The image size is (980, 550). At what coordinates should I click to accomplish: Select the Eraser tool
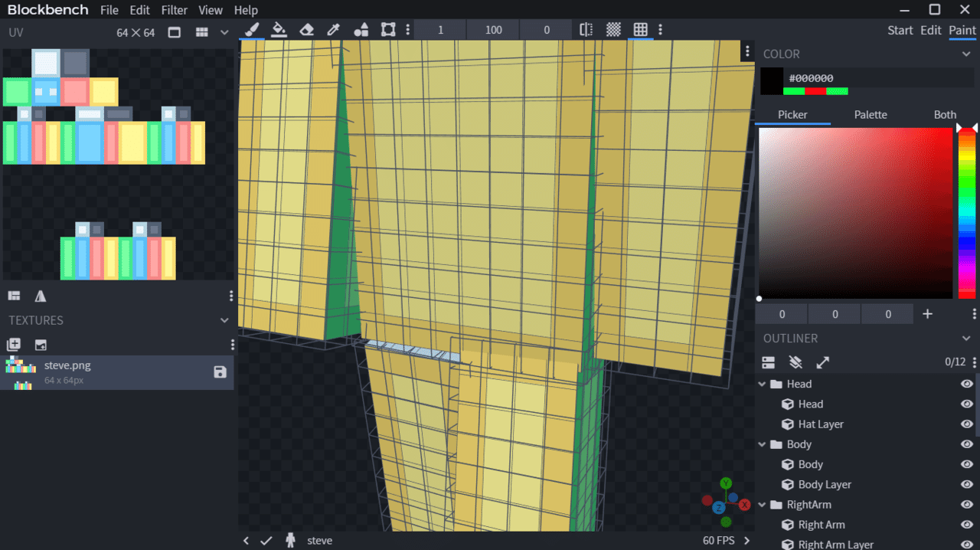306,30
